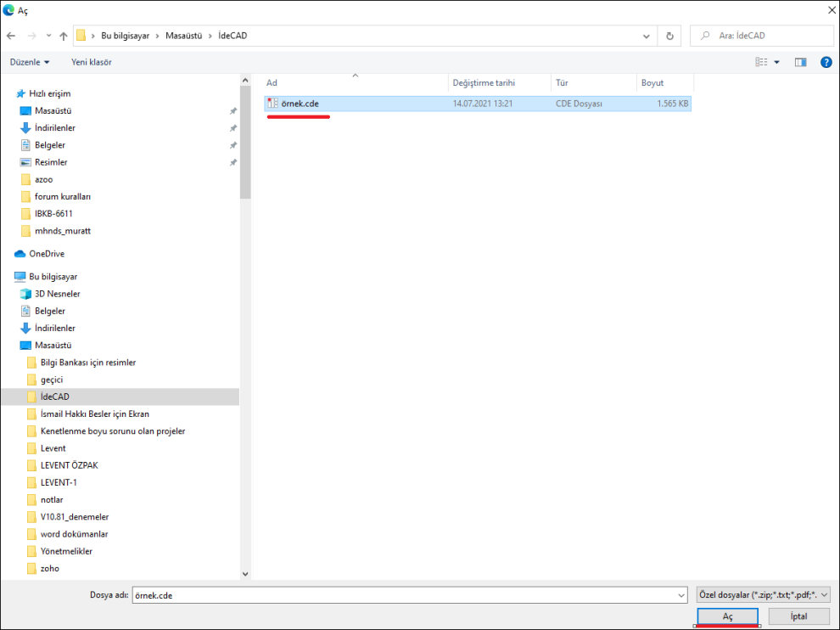Open Belgeler under Bu bilgisayar
The image size is (840, 630).
pos(50,311)
